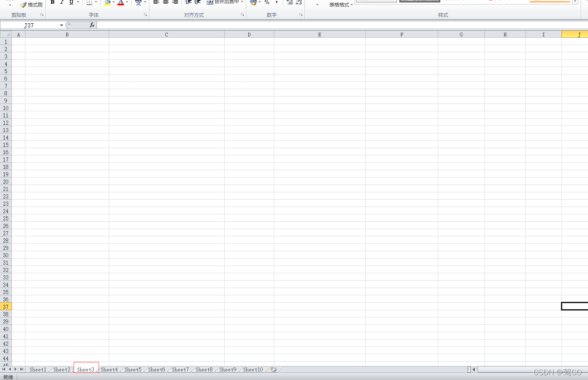The image size is (588, 380).
Task: Click the phonetic guide (文) icon
Action: (x=138, y=2)
